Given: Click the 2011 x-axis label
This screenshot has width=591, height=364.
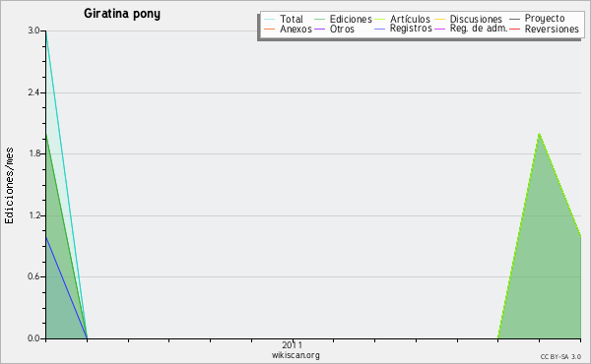Looking at the screenshot, I should (292, 344).
